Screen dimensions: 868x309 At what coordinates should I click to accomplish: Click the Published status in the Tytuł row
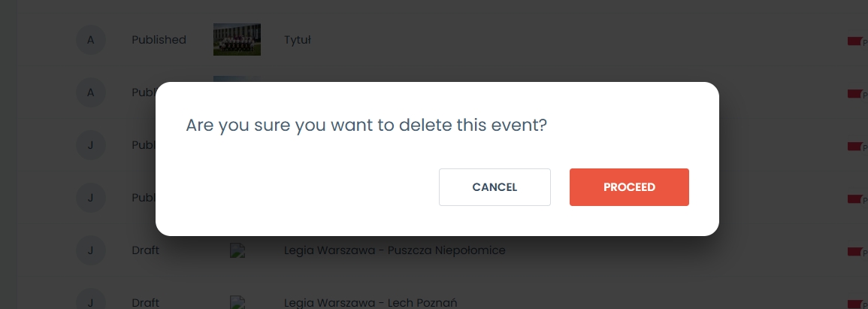pyautogui.click(x=159, y=40)
